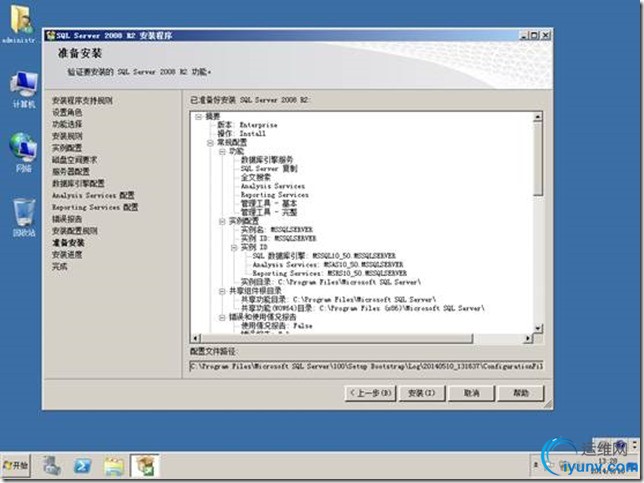644x483 pixels.
Task: Click the Back (上一步) button
Action: pyautogui.click(x=370, y=393)
